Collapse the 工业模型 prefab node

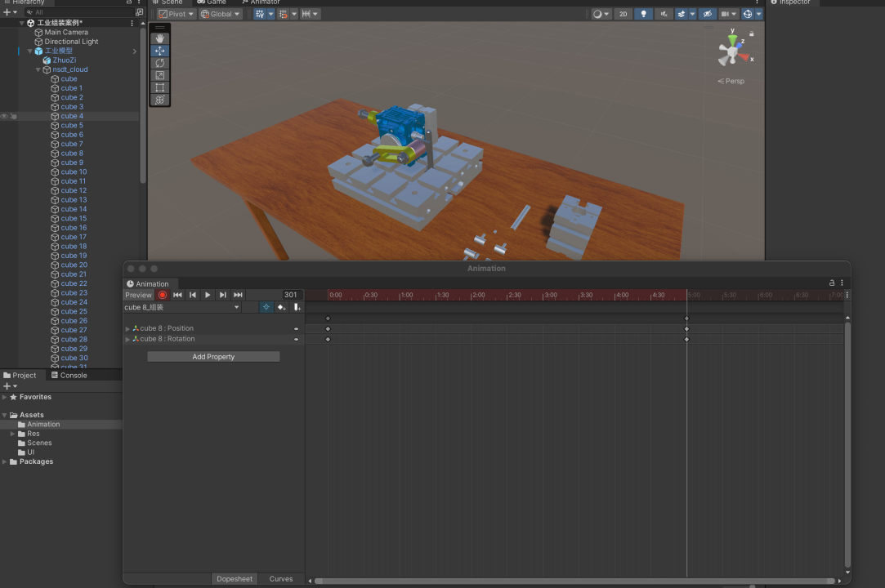[x=30, y=51]
